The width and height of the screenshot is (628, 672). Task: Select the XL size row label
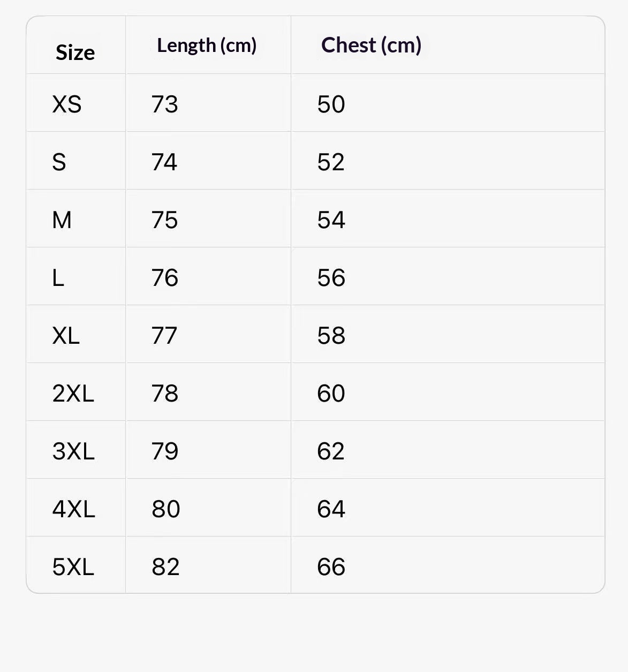[x=66, y=335]
